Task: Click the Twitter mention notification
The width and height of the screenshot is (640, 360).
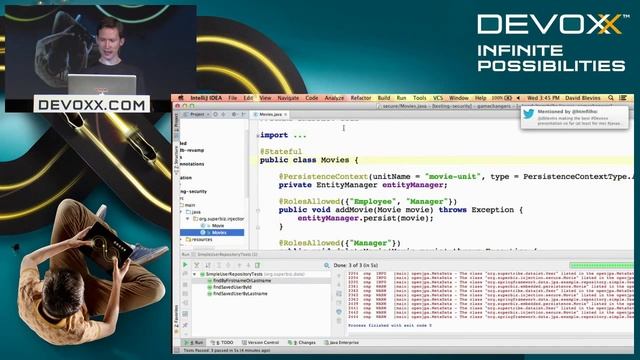Action: [x=574, y=118]
